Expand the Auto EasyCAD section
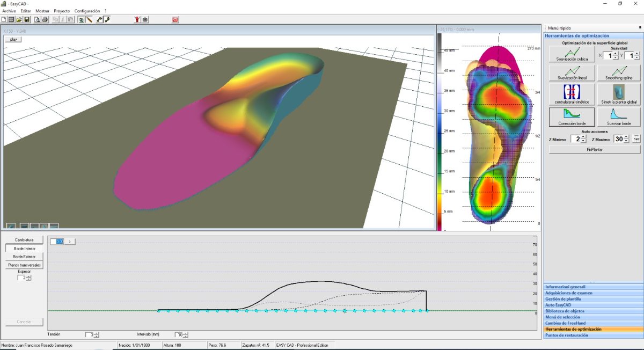 pyautogui.click(x=593, y=305)
